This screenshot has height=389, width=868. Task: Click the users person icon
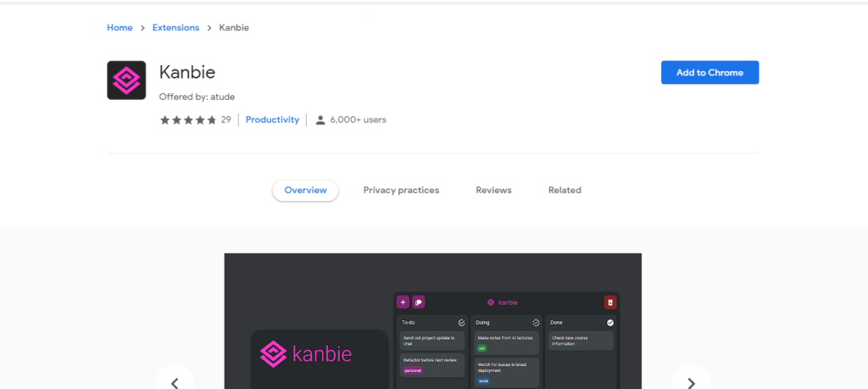point(320,120)
